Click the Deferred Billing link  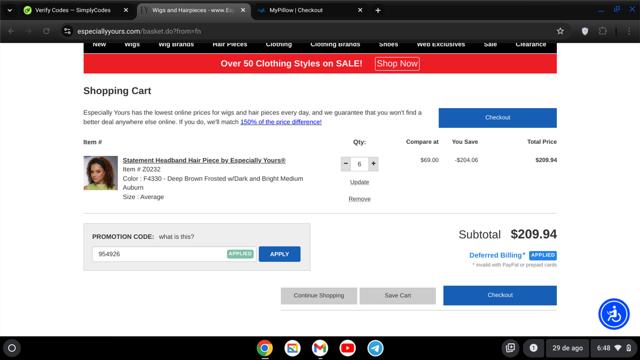point(497,255)
